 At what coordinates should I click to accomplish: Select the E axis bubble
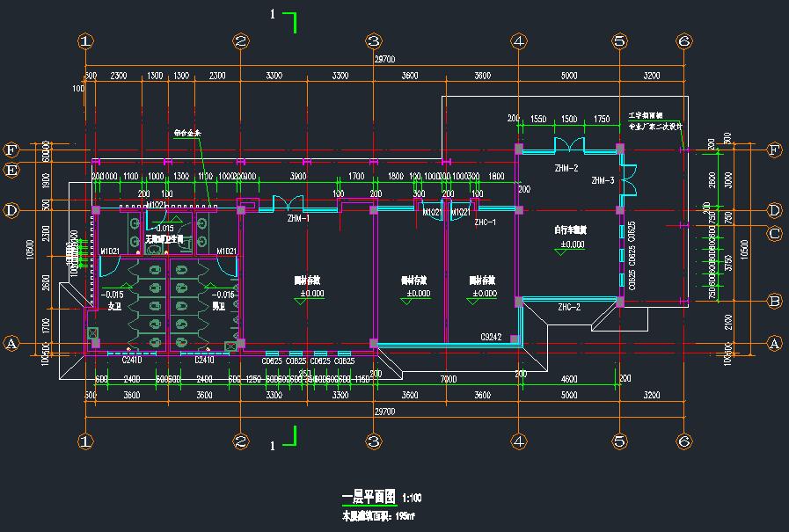pyautogui.click(x=11, y=170)
